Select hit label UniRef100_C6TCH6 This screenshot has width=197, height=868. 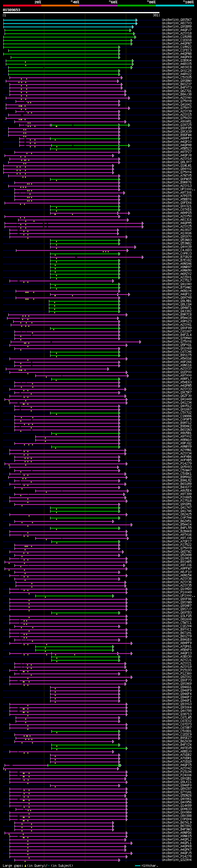[176, 352]
